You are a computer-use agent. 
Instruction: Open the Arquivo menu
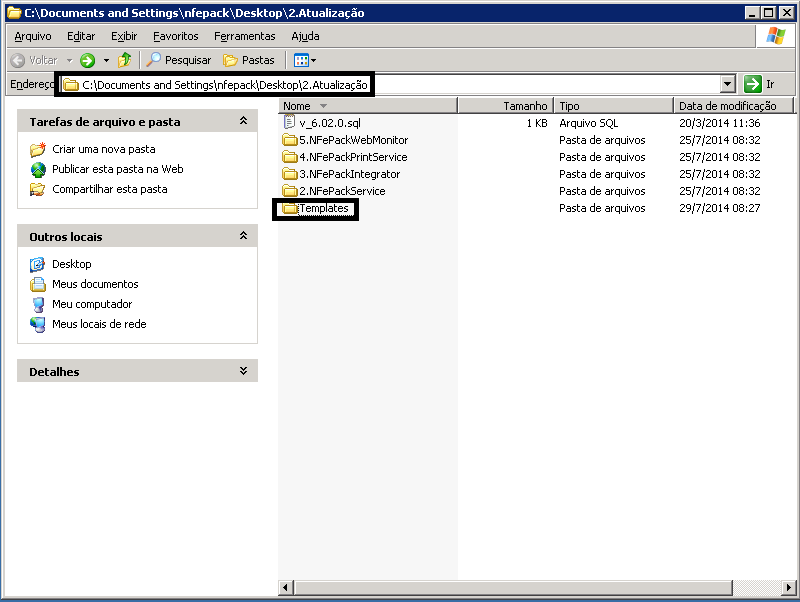click(x=32, y=36)
